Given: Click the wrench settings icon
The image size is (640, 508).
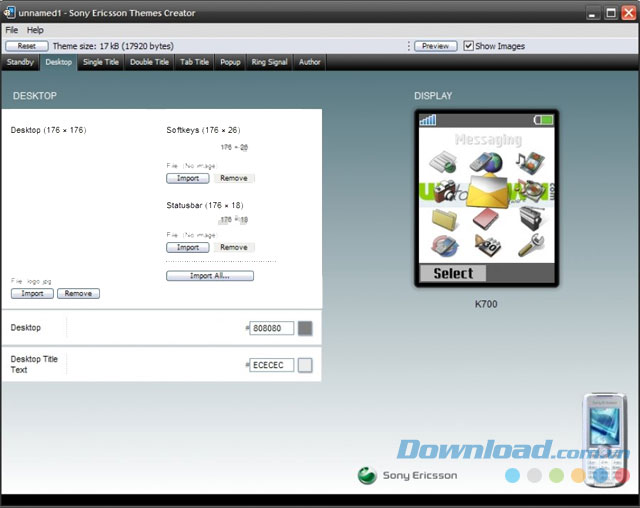Looking at the screenshot, I should (531, 245).
